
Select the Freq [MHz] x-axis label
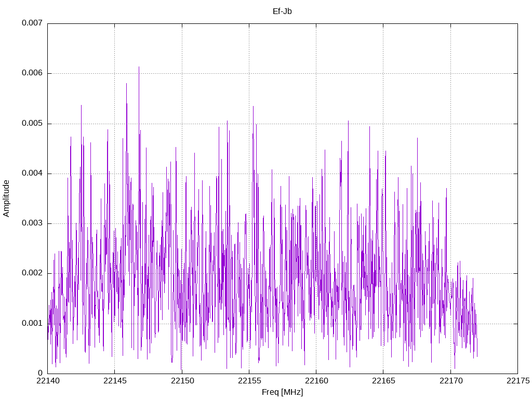(282, 392)
